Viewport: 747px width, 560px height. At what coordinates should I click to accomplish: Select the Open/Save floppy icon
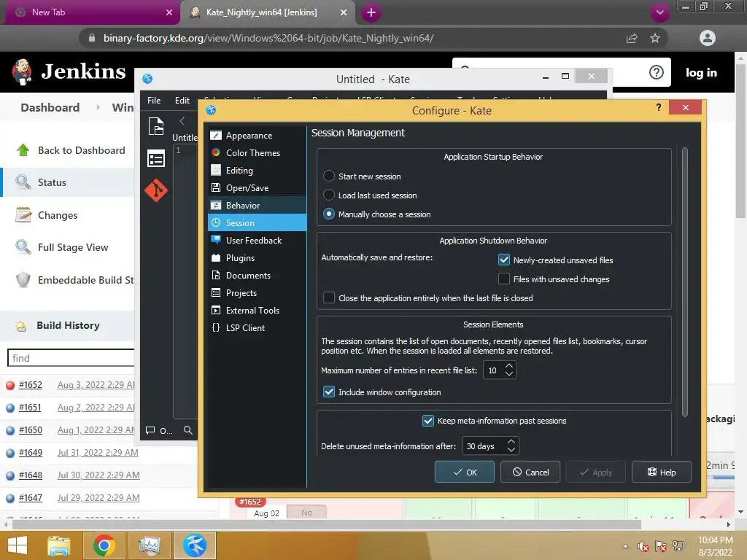tap(216, 187)
